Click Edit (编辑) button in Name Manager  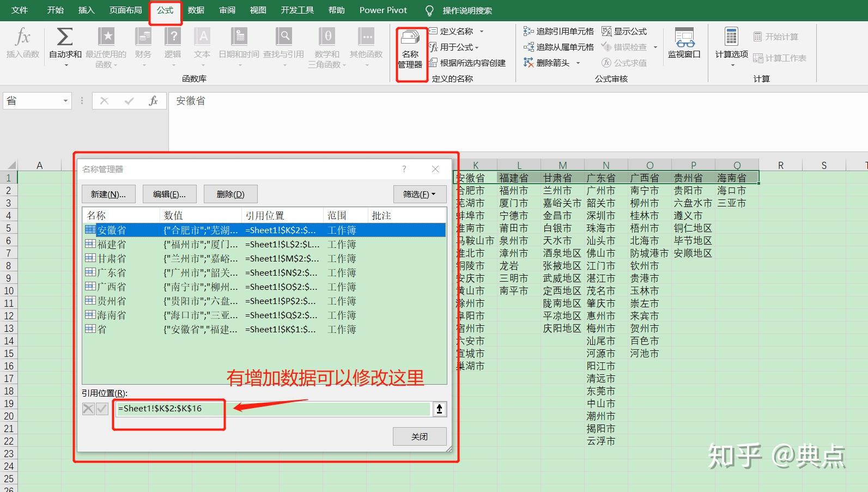(x=169, y=194)
